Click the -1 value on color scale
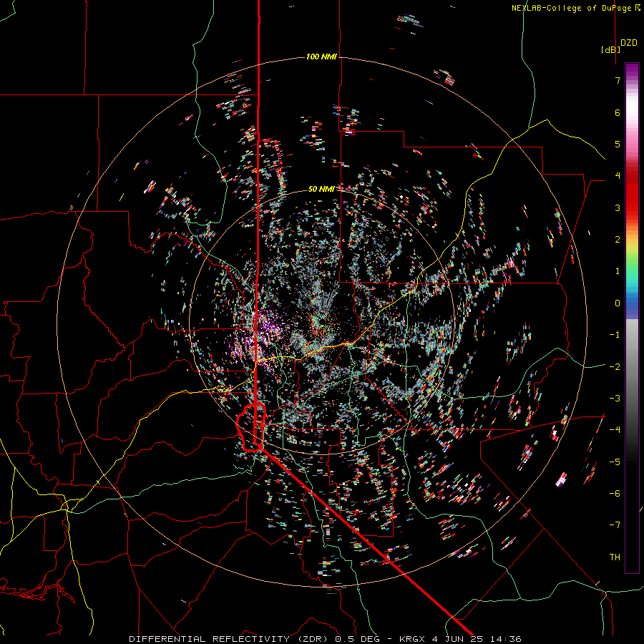Viewport: 644px width, 644px height. 615,335
